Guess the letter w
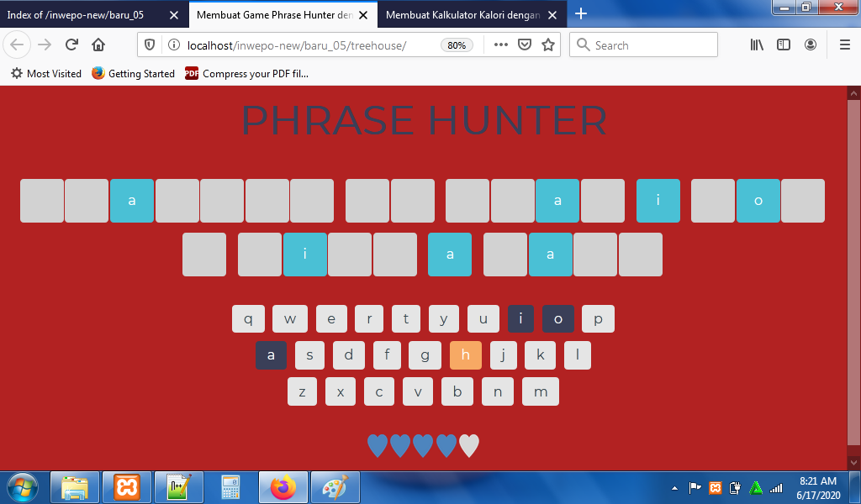Image resolution: width=861 pixels, height=504 pixels. (290, 318)
